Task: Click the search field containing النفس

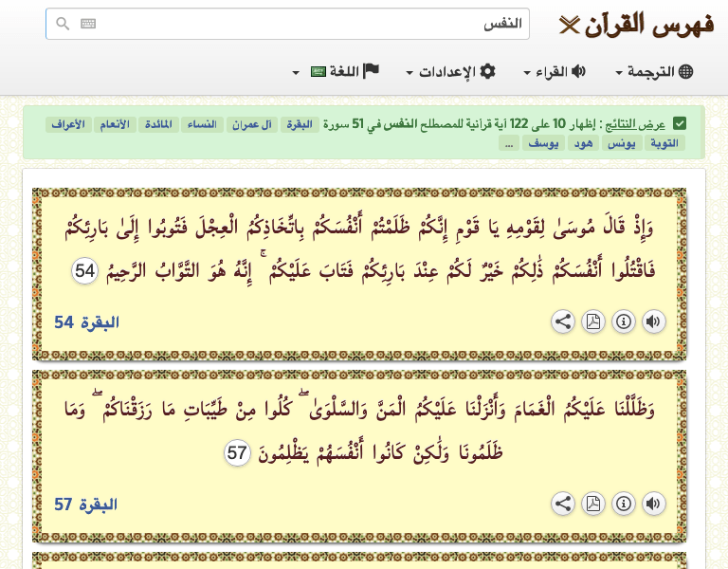Action: coord(313,24)
